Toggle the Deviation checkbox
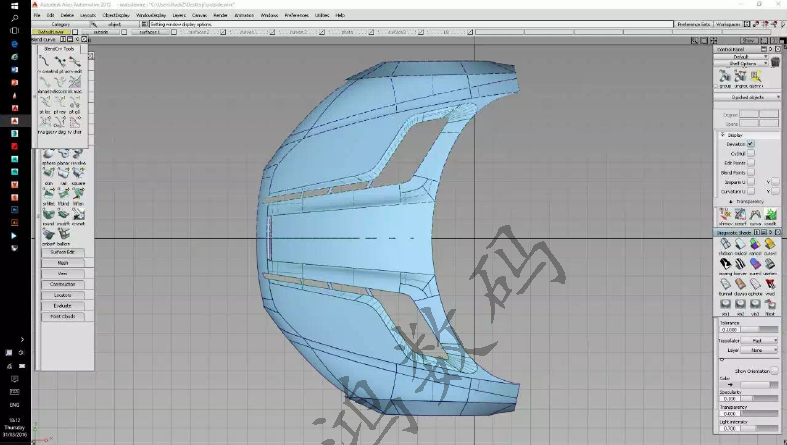 click(751, 144)
